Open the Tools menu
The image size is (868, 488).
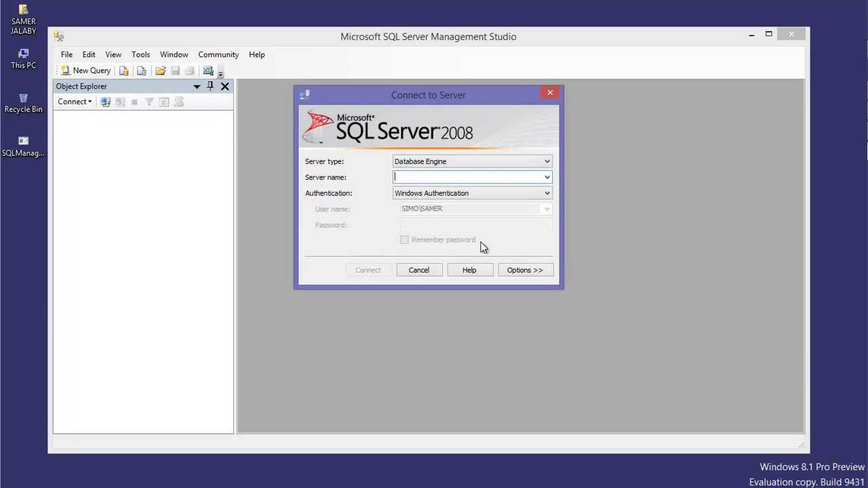tap(140, 54)
